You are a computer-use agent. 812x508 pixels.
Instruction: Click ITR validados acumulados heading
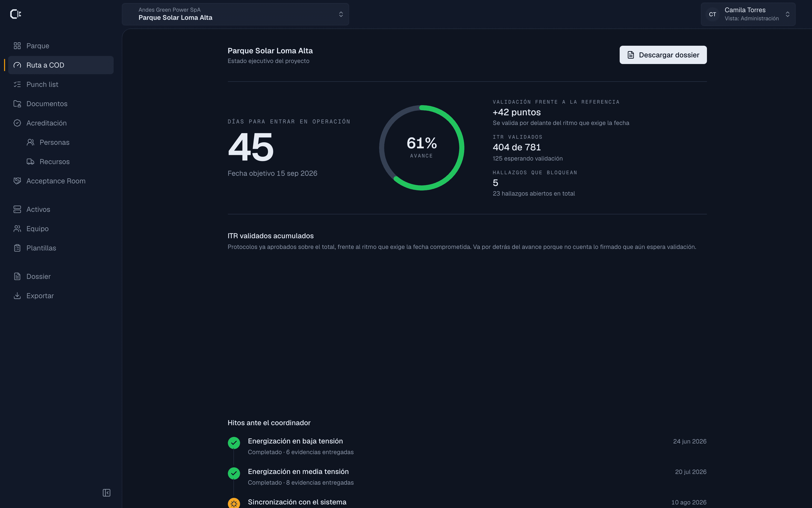[270, 236]
